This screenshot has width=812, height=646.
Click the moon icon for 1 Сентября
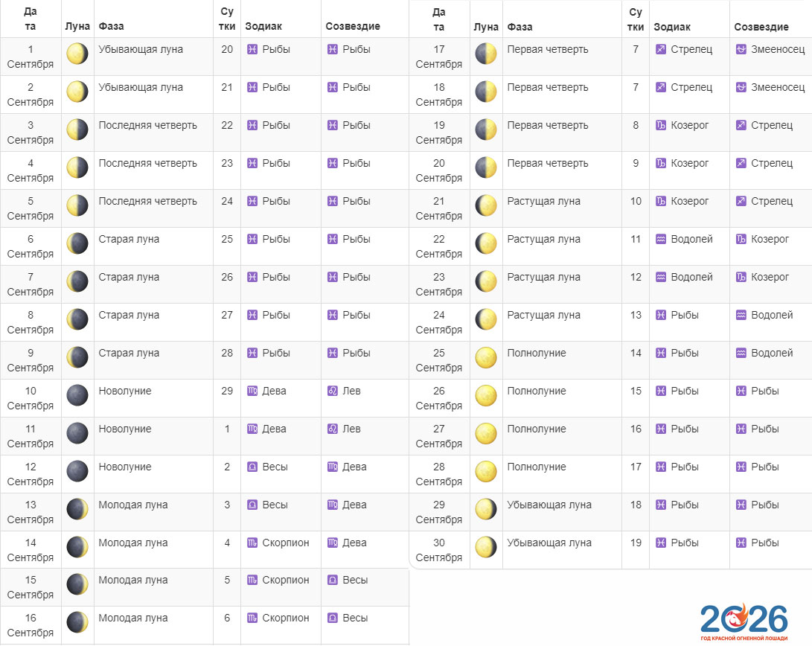point(77,54)
